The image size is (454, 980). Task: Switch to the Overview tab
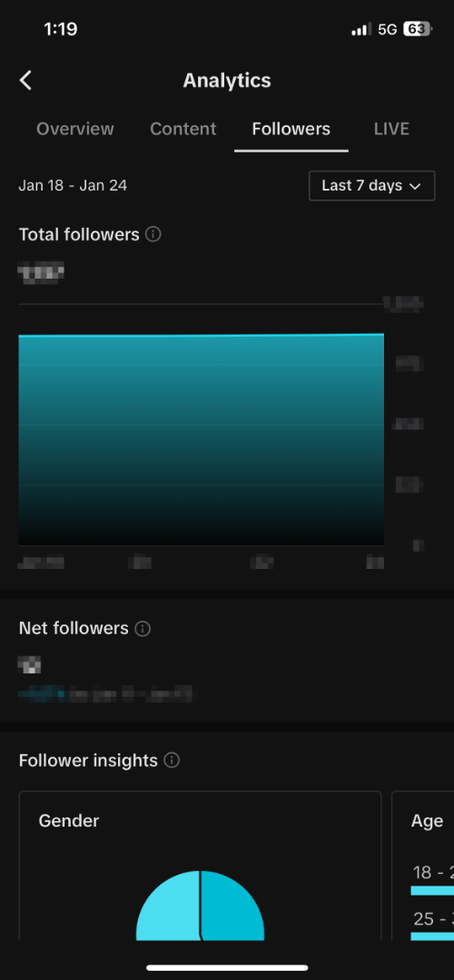click(x=75, y=130)
